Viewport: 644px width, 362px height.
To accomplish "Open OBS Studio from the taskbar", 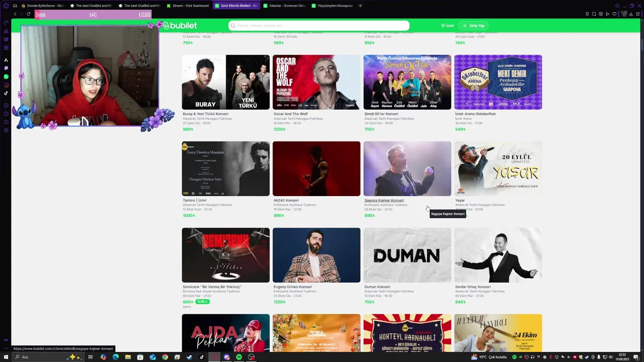I will 251,357.
